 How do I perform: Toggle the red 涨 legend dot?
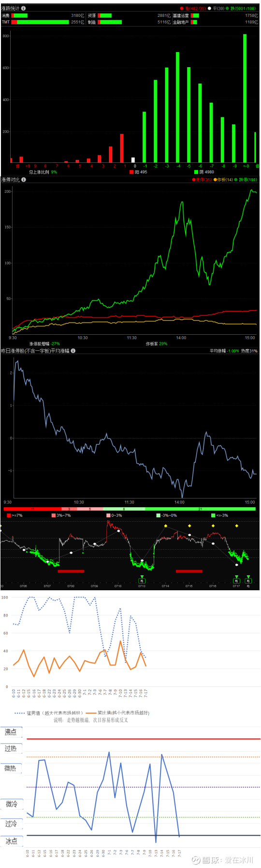pyautogui.click(x=182, y=9)
